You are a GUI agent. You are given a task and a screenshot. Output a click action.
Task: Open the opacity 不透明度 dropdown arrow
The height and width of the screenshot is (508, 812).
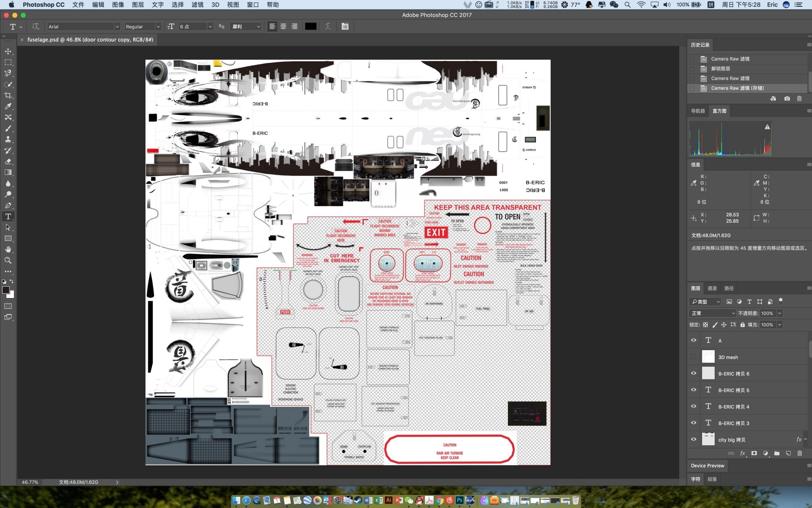(779, 313)
